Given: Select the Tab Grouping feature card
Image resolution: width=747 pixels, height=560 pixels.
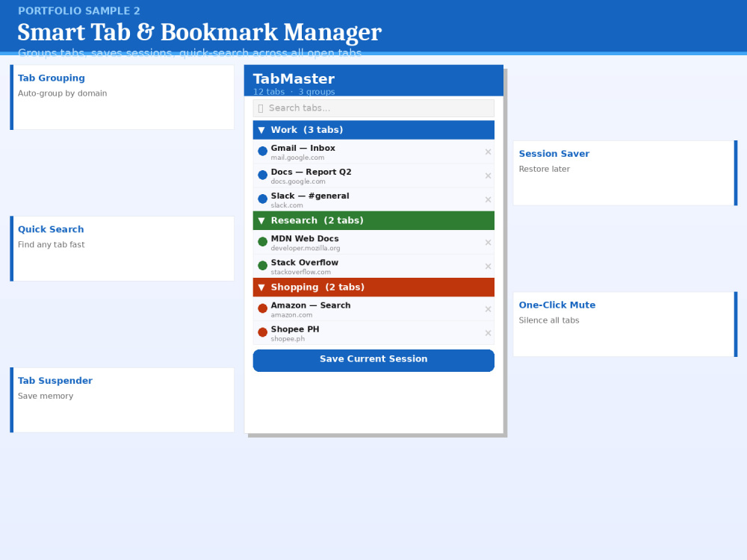Looking at the screenshot, I should pyautogui.click(x=122, y=97).
